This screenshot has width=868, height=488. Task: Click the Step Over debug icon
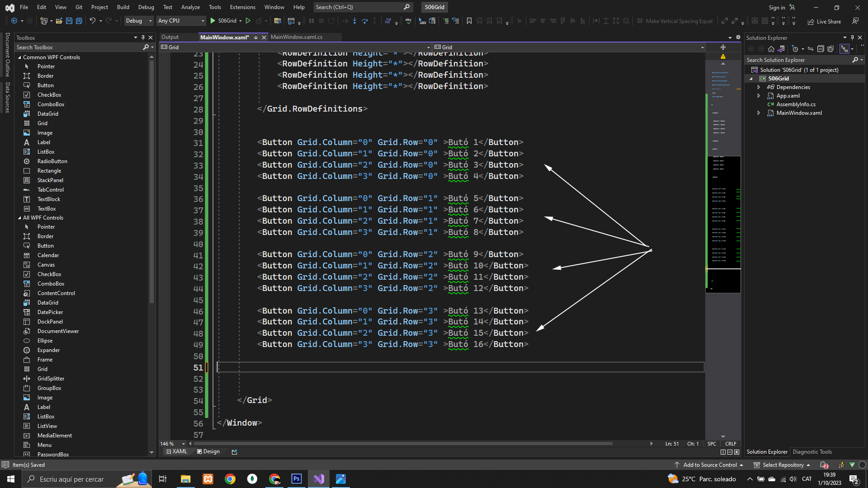(364, 21)
